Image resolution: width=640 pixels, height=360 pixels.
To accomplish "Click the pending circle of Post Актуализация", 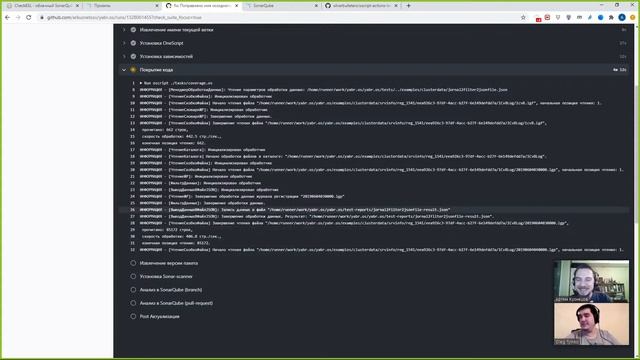I will 133,316.
